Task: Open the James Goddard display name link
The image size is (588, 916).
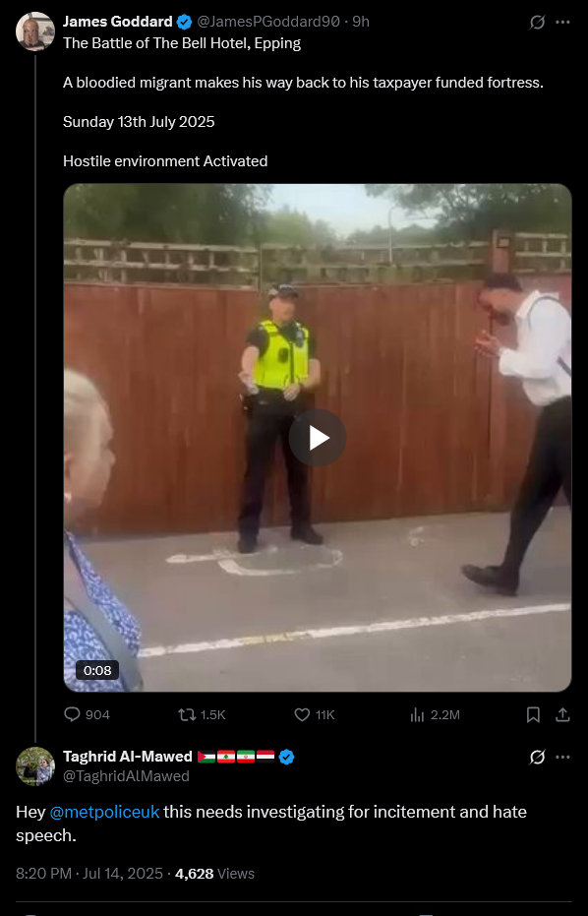Action: (x=117, y=22)
